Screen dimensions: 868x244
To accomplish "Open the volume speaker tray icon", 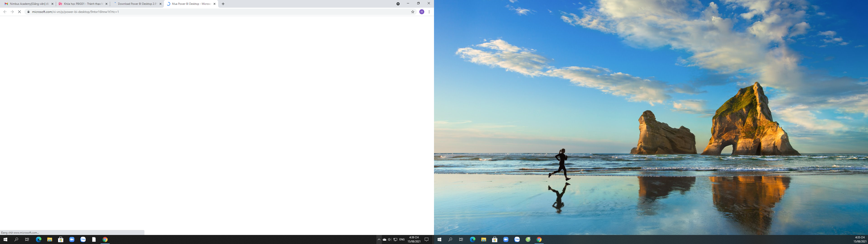I will pyautogui.click(x=389, y=240).
